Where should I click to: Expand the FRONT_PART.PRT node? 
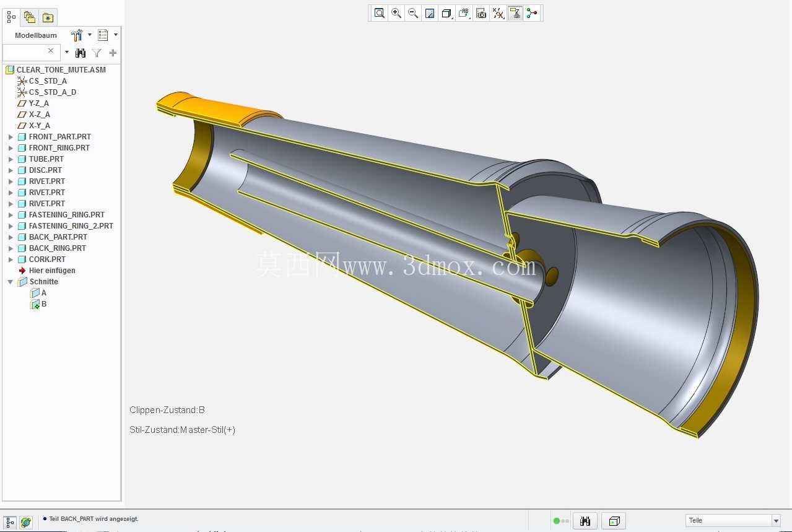pos(11,137)
